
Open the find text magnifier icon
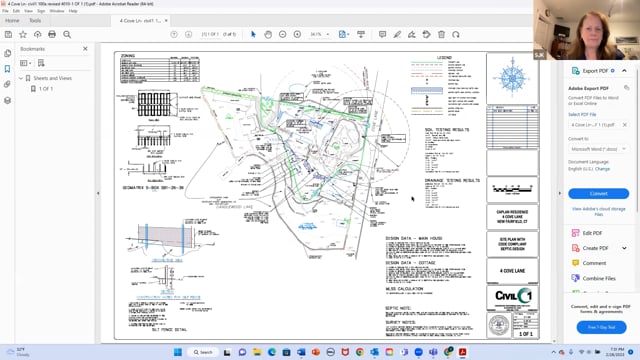67,35
